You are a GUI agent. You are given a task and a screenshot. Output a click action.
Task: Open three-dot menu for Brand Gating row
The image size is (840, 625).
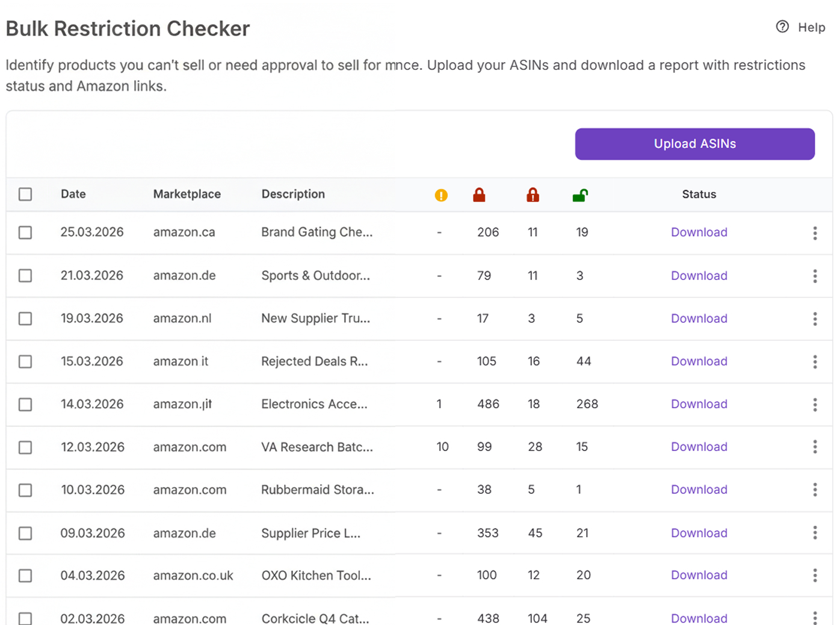point(815,233)
